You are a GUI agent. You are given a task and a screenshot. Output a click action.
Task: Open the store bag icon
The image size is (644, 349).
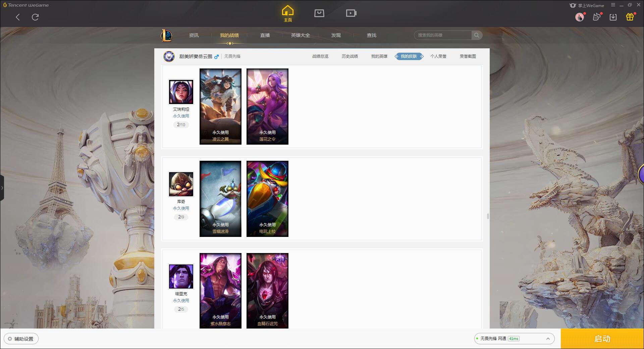pyautogui.click(x=319, y=13)
